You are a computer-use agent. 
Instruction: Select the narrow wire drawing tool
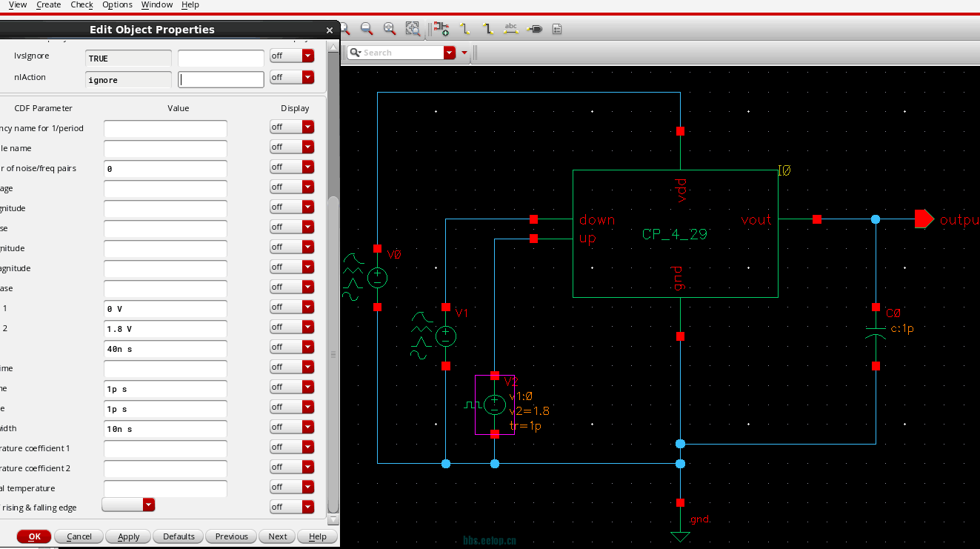[464, 29]
